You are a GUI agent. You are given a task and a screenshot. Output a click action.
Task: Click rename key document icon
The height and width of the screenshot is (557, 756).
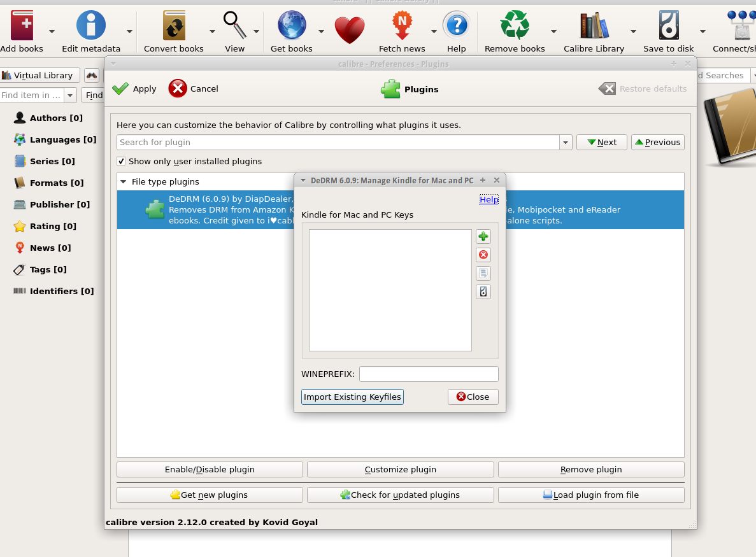[x=483, y=273]
